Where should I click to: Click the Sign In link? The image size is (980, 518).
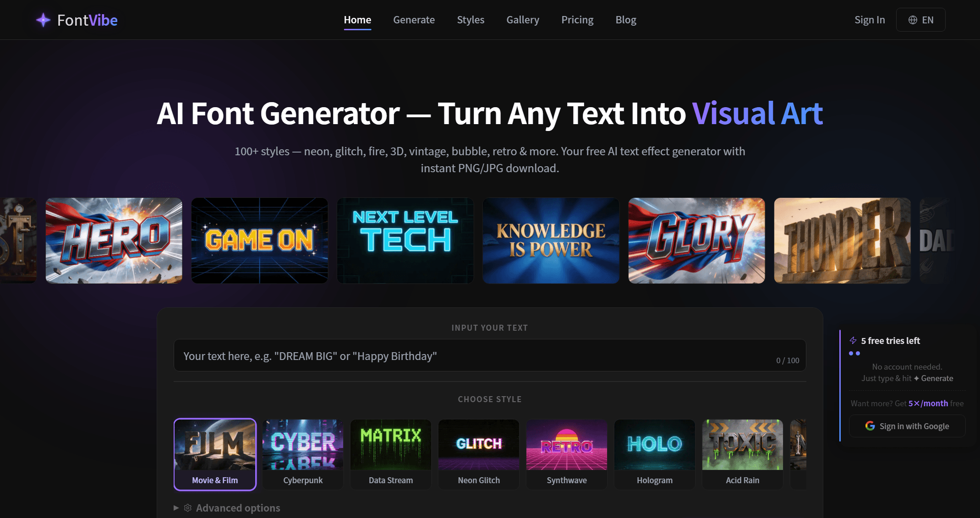pyautogui.click(x=869, y=20)
